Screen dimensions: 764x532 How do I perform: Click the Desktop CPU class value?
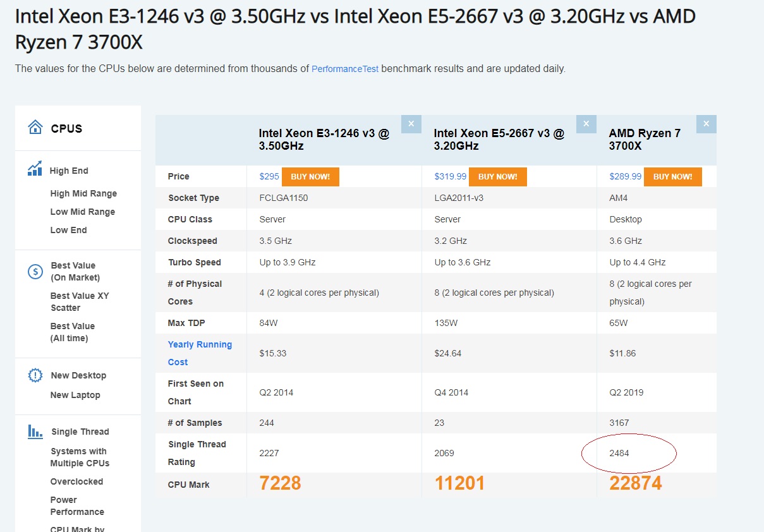pyautogui.click(x=626, y=219)
